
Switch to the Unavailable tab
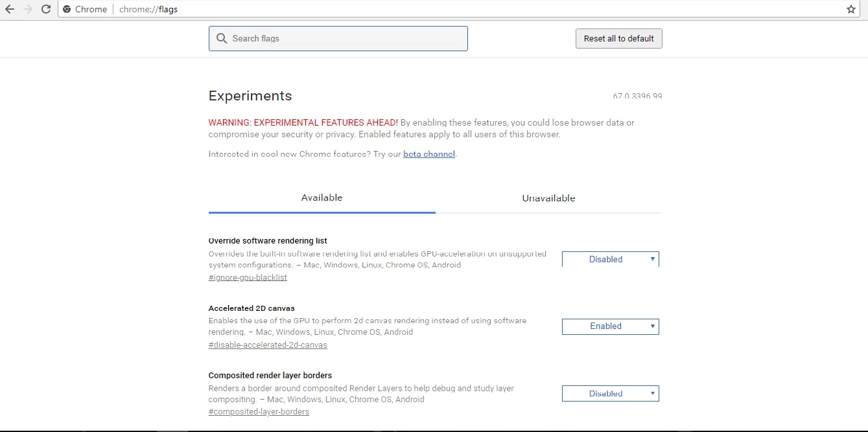(x=548, y=198)
